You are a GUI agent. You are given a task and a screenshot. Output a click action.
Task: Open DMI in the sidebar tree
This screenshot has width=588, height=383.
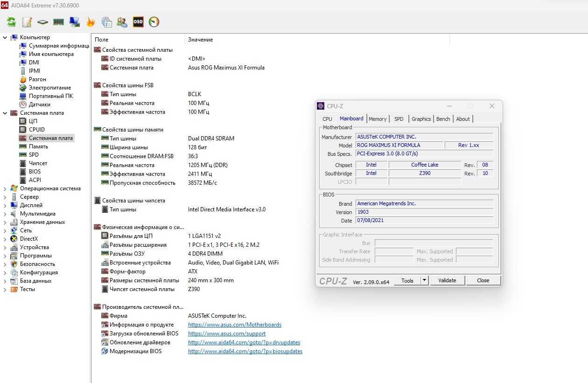(34, 63)
